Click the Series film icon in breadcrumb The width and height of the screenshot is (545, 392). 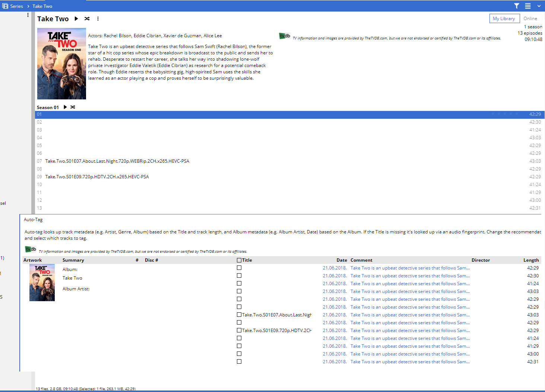(5, 6)
